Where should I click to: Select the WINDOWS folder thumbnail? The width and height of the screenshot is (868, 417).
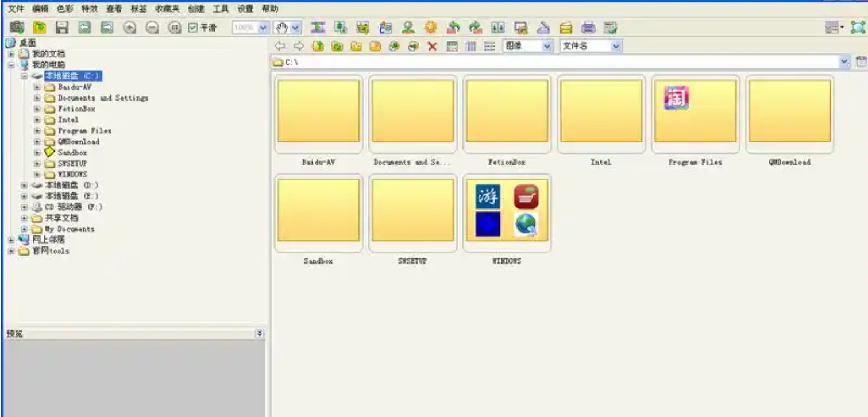point(507,213)
